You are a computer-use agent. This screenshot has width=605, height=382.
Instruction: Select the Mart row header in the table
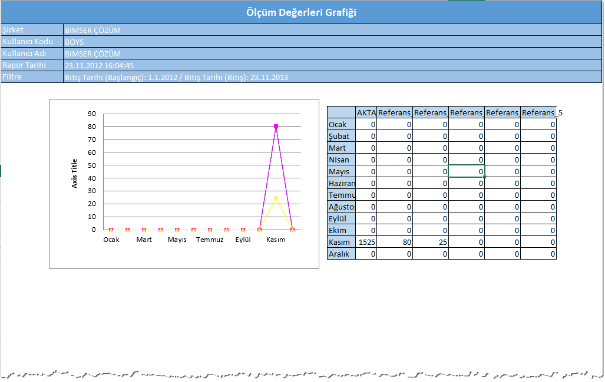tap(341, 148)
